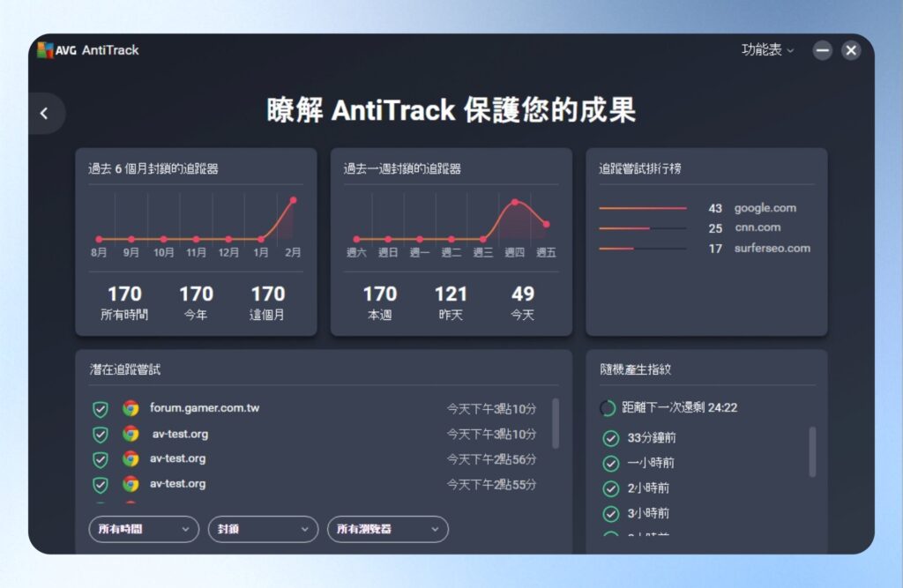Click the 距離下一次還剩 24:22 countdown text
This screenshot has height=588, width=903.
680,408
